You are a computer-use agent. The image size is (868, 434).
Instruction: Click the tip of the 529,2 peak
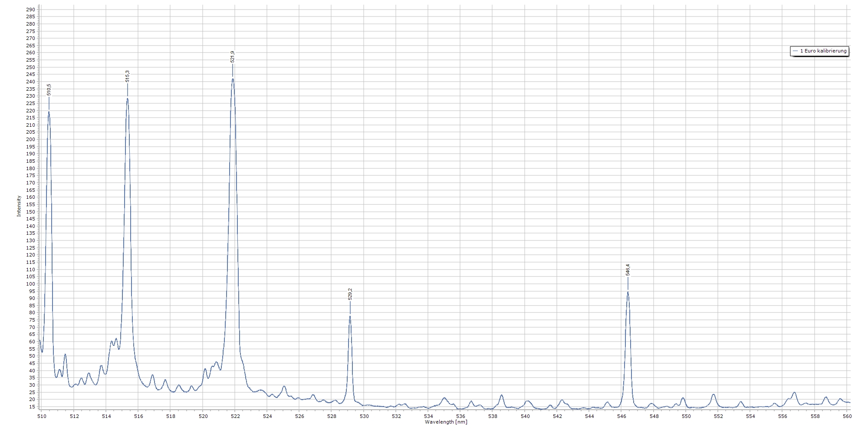click(350, 316)
